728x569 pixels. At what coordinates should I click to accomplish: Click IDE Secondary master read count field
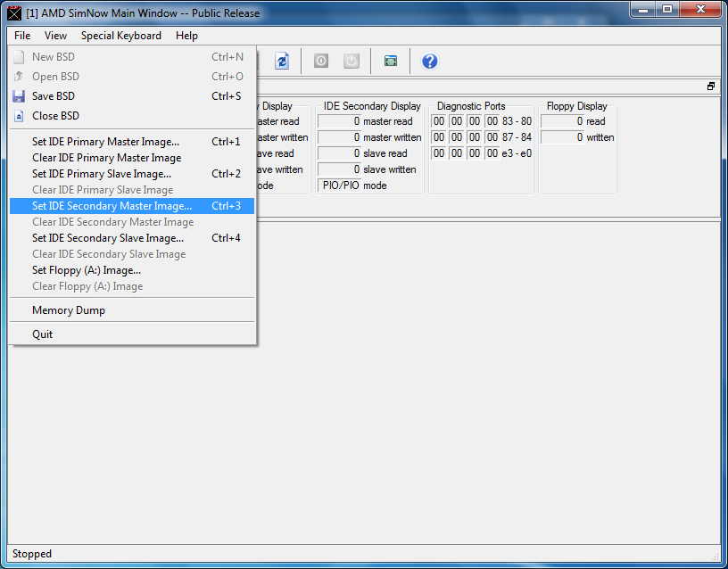click(x=339, y=121)
